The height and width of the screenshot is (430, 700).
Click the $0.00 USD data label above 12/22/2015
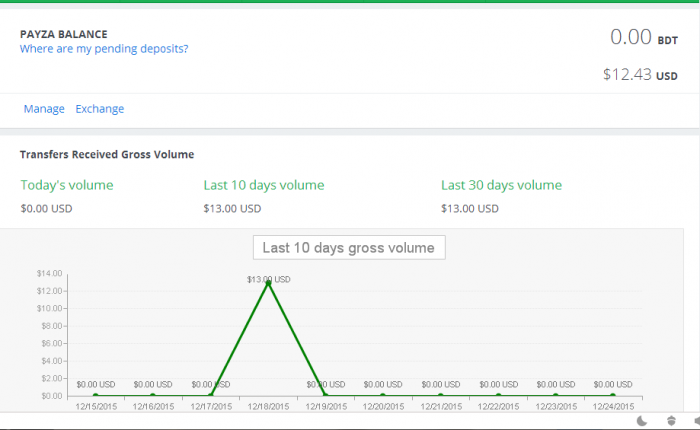499,384
